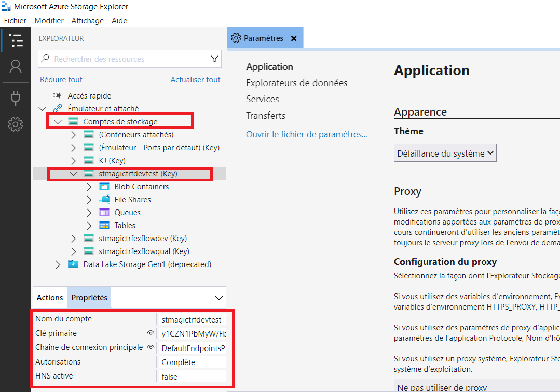Viewport: 560px width, 392px height.
Task: Select Explorateurs de données settings section
Action: (296, 83)
